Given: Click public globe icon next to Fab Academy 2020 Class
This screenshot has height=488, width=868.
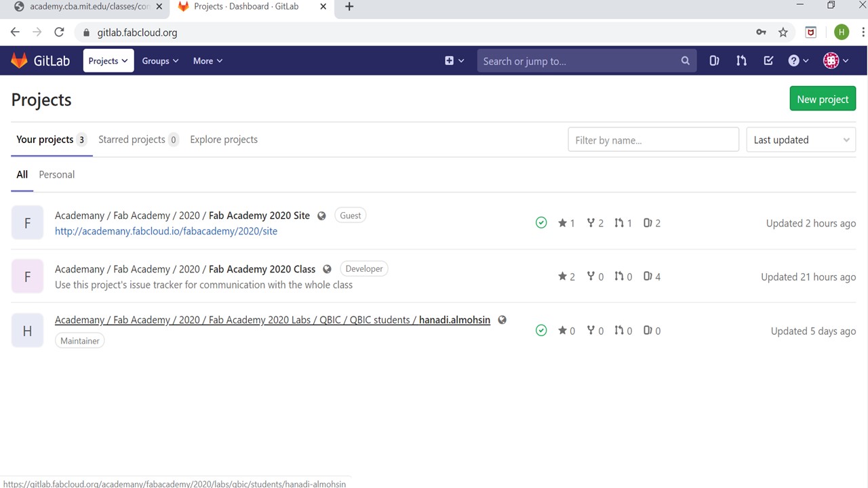Looking at the screenshot, I should tap(327, 269).
